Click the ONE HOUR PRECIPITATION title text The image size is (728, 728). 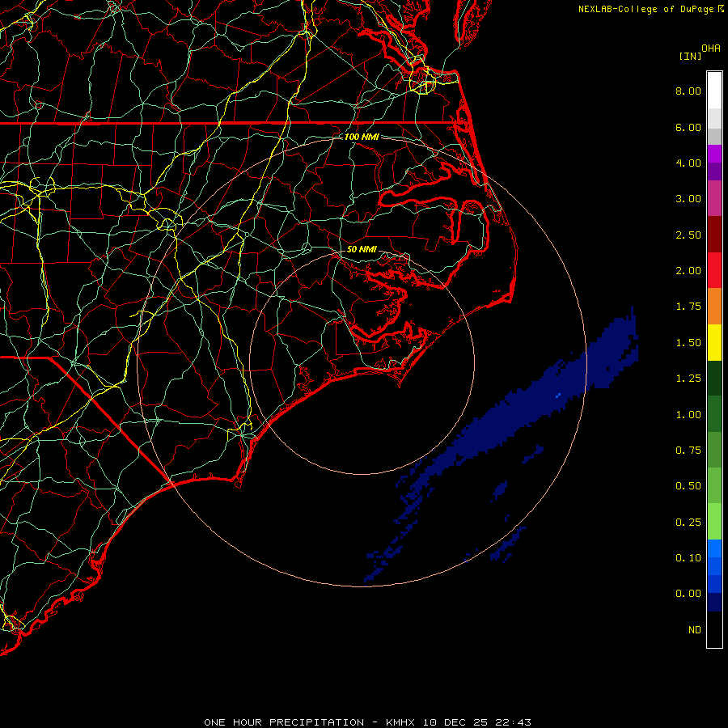(284, 722)
